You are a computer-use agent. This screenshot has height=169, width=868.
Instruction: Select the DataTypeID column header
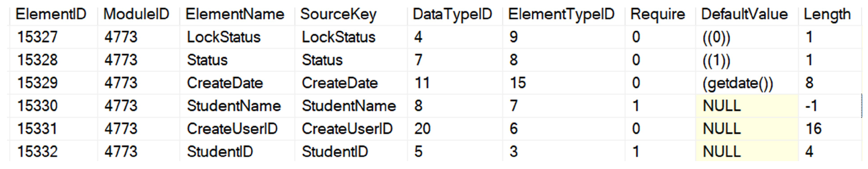click(452, 14)
